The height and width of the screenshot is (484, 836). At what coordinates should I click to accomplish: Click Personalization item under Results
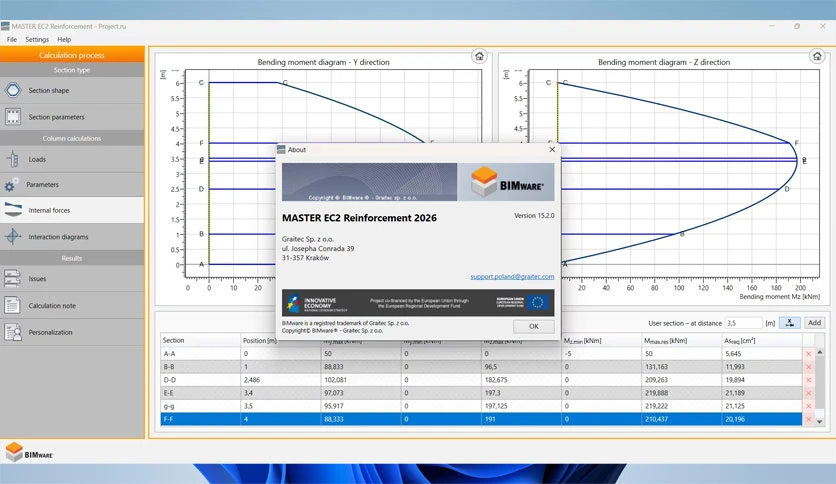72,332
